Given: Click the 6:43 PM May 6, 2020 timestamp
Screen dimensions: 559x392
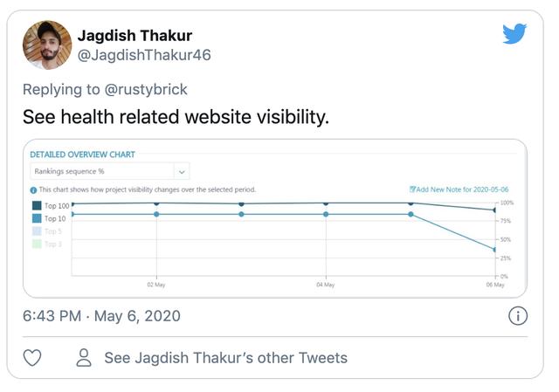Looking at the screenshot, I should coord(101,316).
